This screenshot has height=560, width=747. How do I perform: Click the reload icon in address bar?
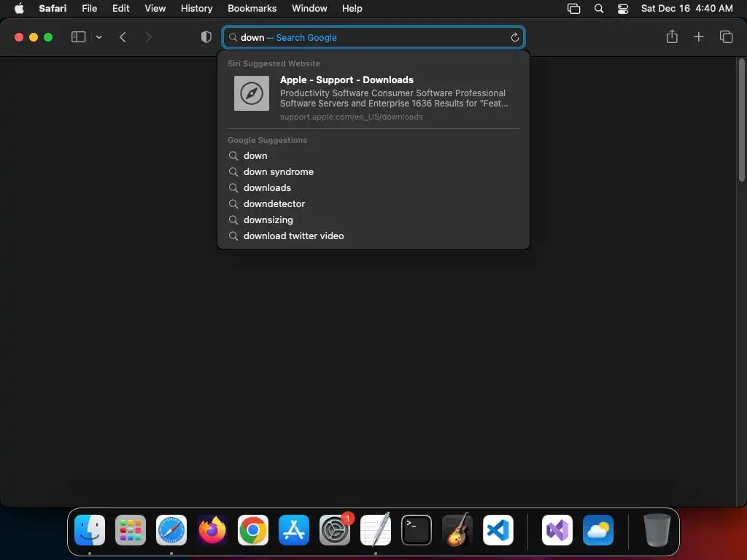click(514, 38)
